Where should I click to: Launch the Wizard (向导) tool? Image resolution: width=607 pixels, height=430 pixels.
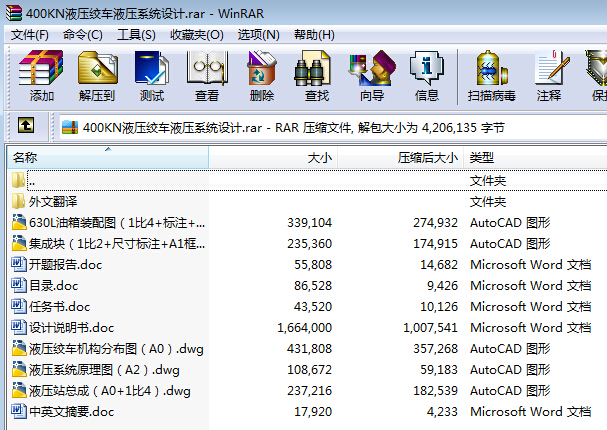click(372, 68)
